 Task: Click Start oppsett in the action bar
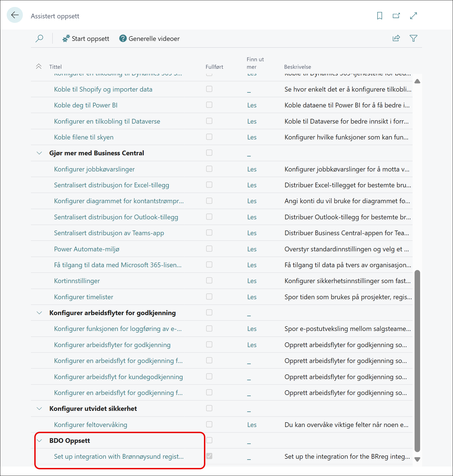pos(86,39)
